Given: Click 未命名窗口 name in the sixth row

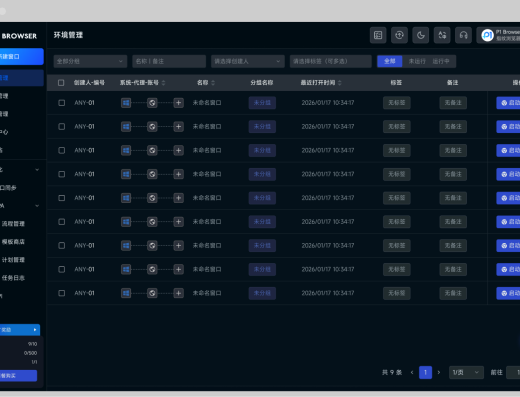Looking at the screenshot, I should (x=207, y=222).
